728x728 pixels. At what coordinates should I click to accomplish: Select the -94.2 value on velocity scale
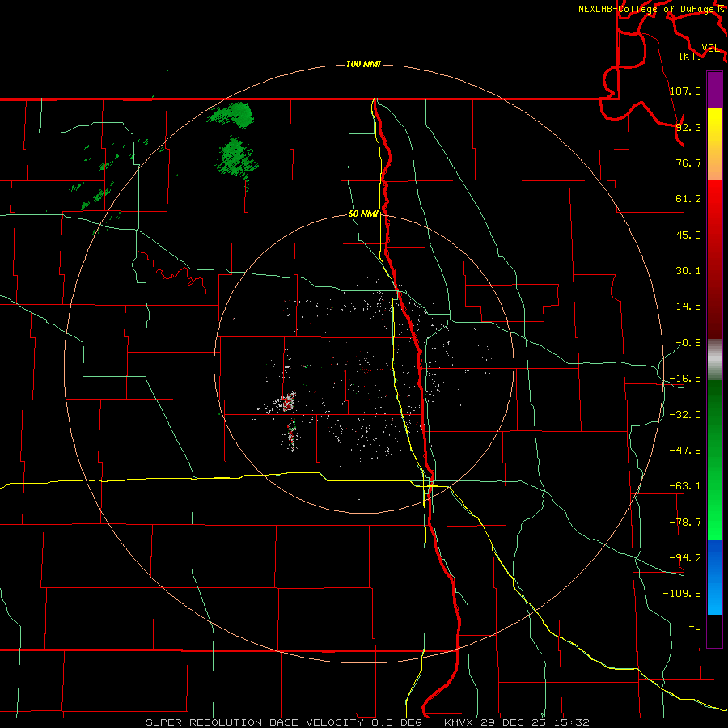point(685,557)
